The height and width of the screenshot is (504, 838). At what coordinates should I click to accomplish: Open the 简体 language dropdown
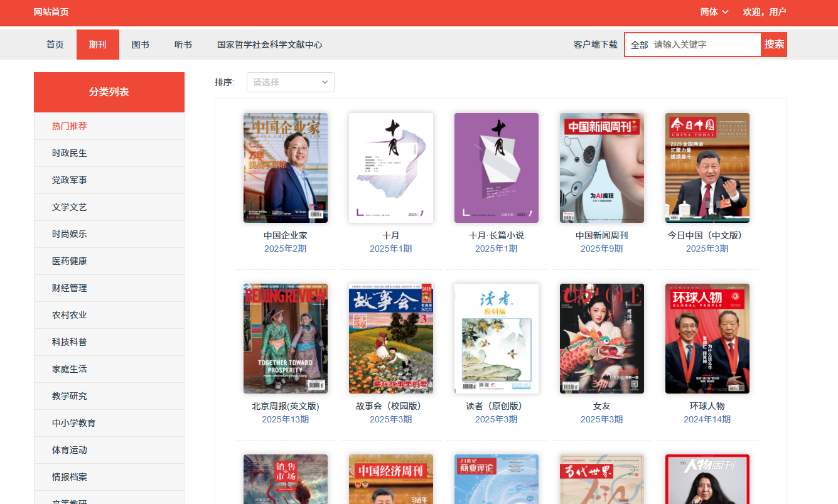click(x=714, y=12)
